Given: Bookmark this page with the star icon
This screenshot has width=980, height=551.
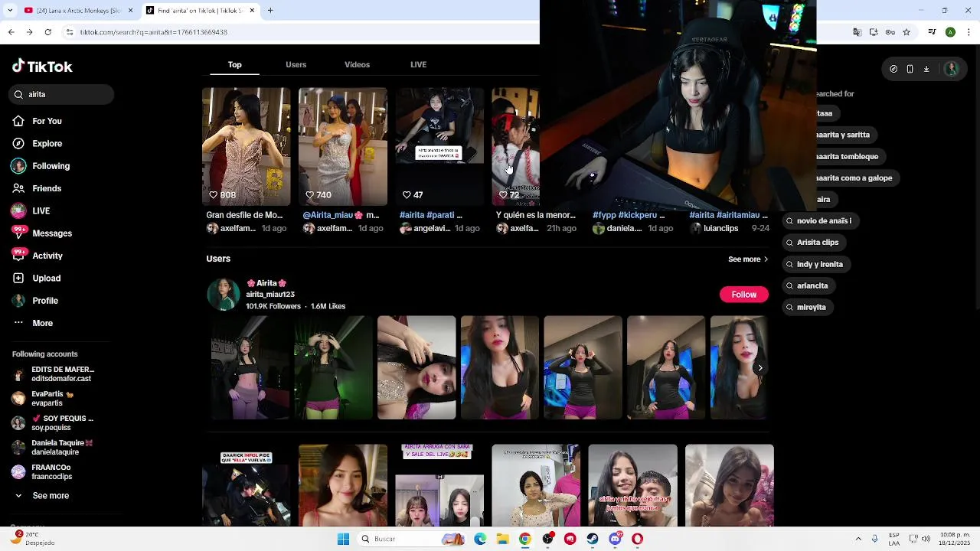Looking at the screenshot, I should click(906, 32).
